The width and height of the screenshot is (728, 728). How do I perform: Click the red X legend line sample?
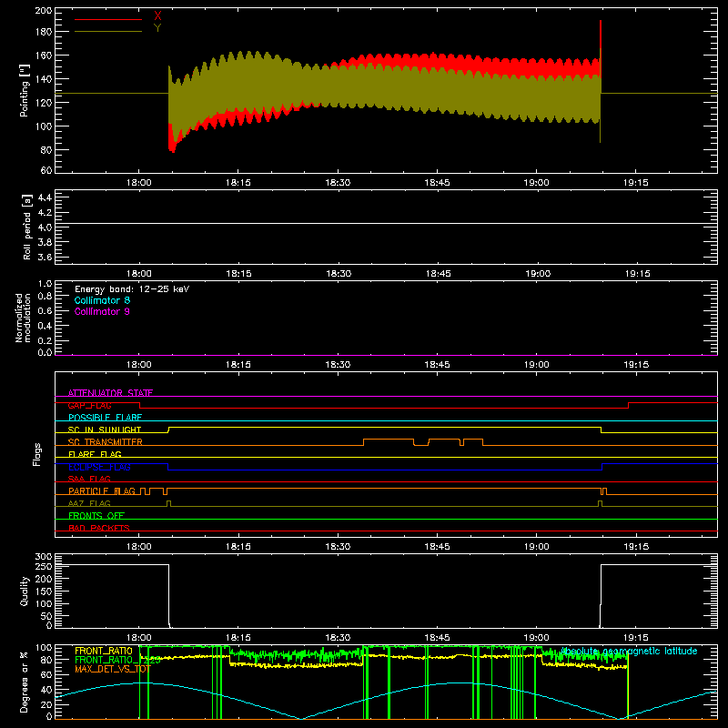[x=108, y=19]
